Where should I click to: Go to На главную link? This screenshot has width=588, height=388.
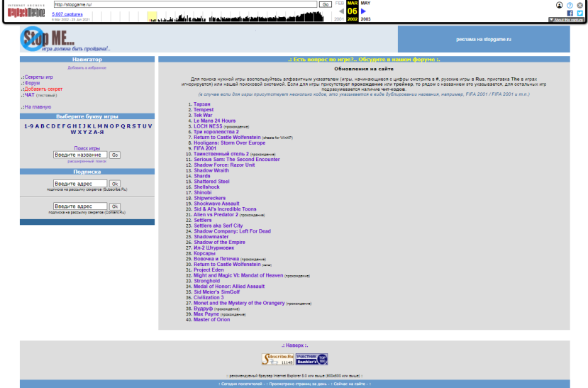(38, 107)
